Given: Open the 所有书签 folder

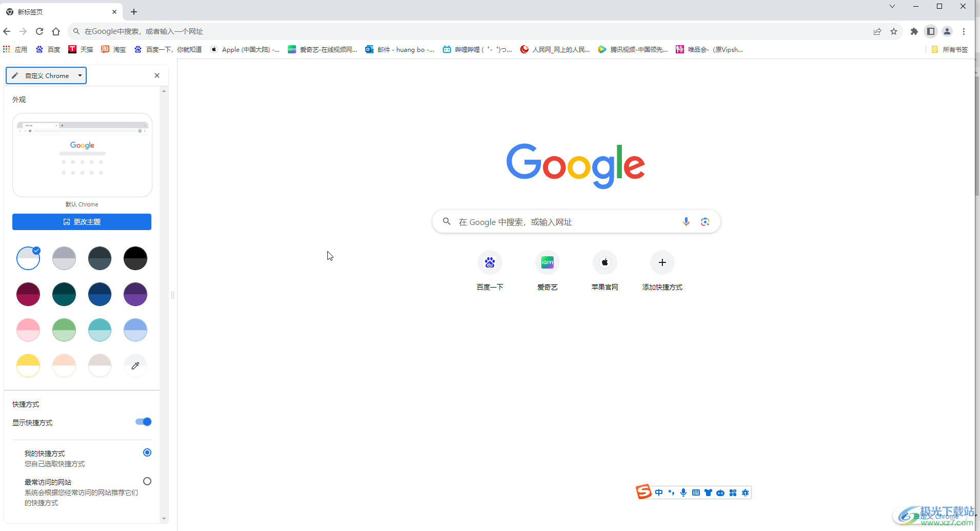Looking at the screenshot, I should pos(949,49).
